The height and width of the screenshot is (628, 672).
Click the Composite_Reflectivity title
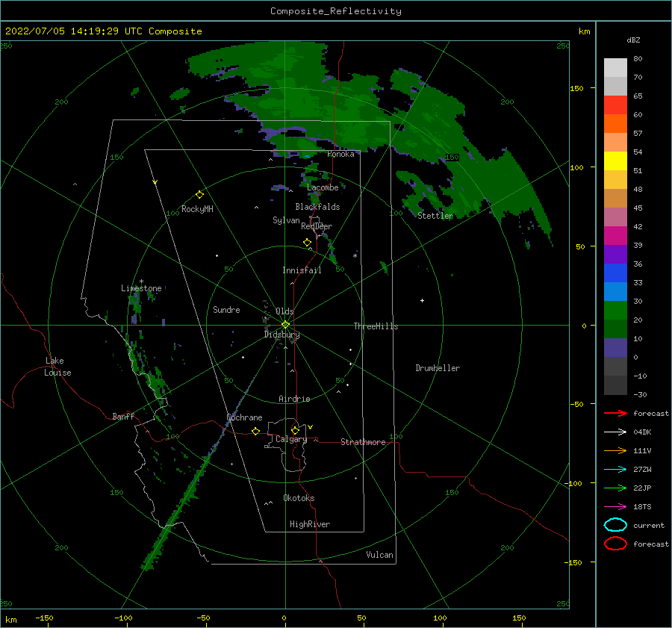(x=336, y=11)
